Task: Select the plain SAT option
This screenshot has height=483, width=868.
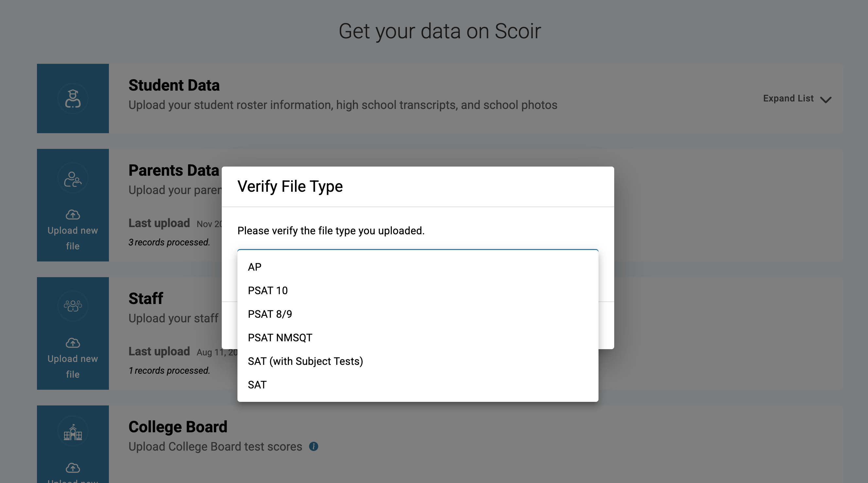Action: pyautogui.click(x=257, y=385)
